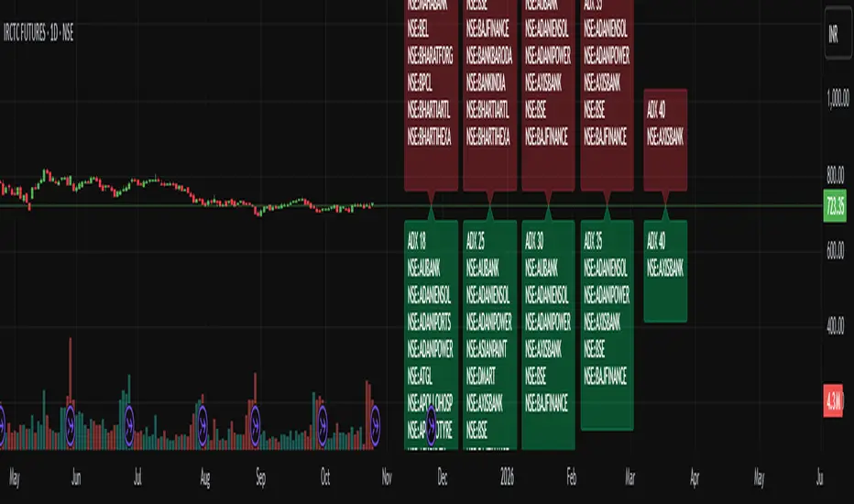
Task: Click the NSE:ATGL label
Action: [420, 376]
